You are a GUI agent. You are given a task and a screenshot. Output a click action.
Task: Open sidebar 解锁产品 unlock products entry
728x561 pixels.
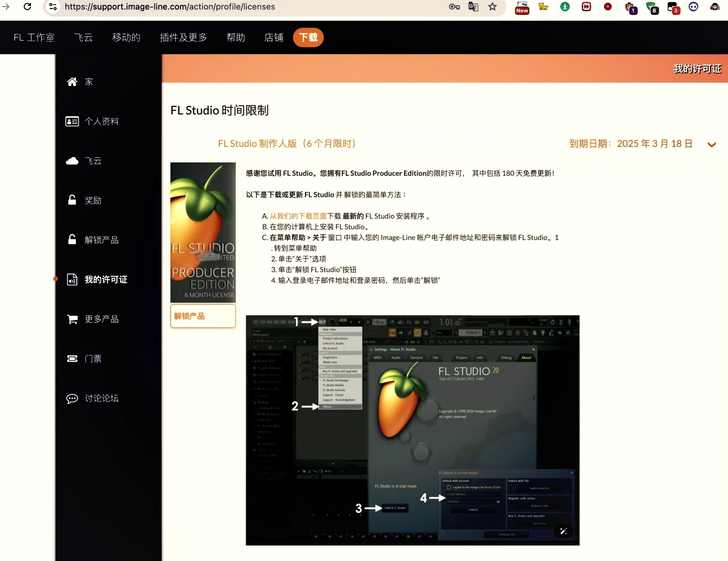coord(92,240)
